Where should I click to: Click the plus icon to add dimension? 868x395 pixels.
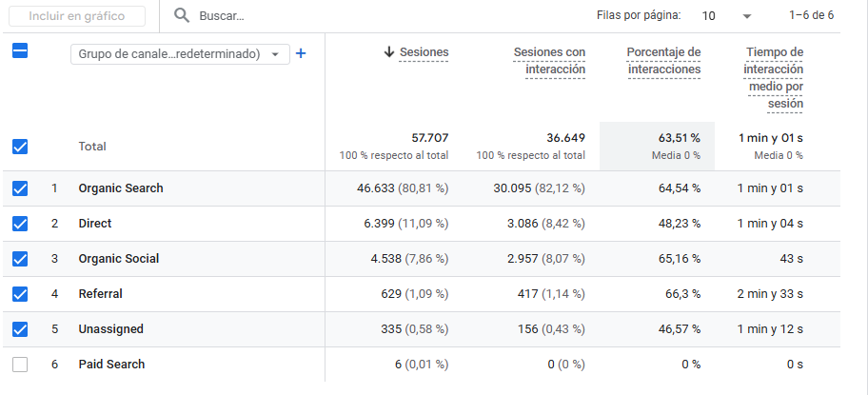pos(301,54)
